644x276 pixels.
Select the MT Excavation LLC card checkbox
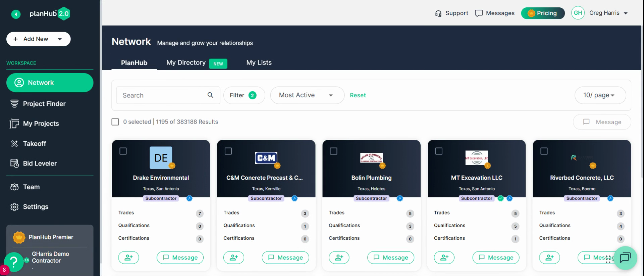pyautogui.click(x=439, y=151)
